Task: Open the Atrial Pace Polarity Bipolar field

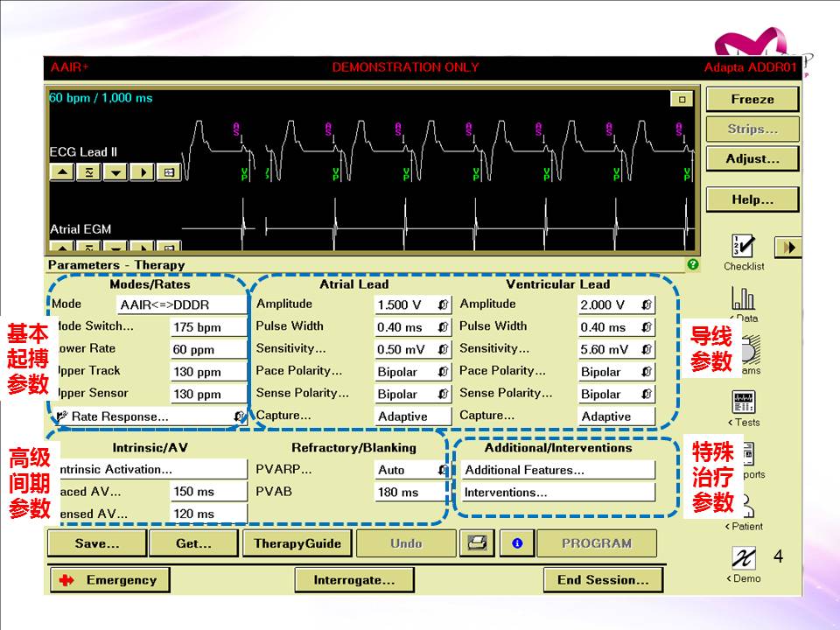Action: pyautogui.click(x=413, y=372)
